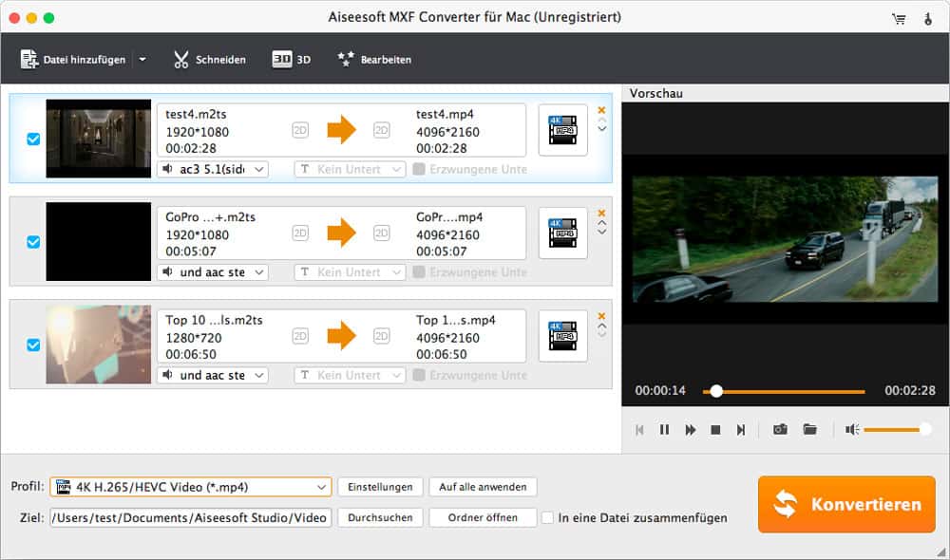Open the Profil 4K H.265/HEVC dropdown
This screenshot has height=560, width=950.
pos(190,487)
